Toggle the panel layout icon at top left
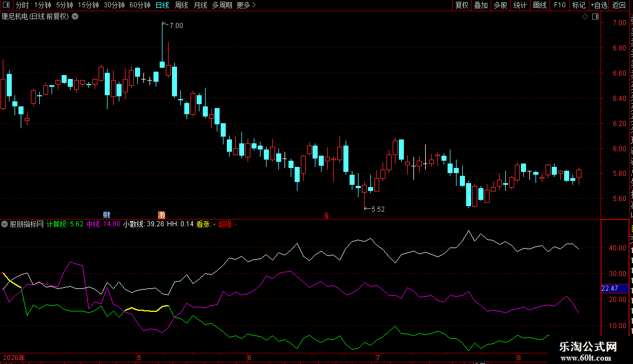 [6, 5]
